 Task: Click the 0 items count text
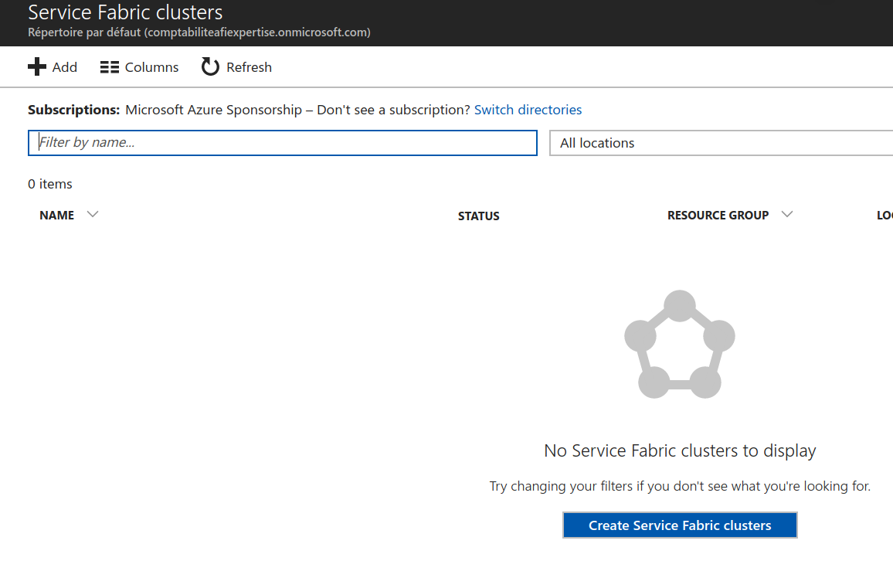coord(50,184)
